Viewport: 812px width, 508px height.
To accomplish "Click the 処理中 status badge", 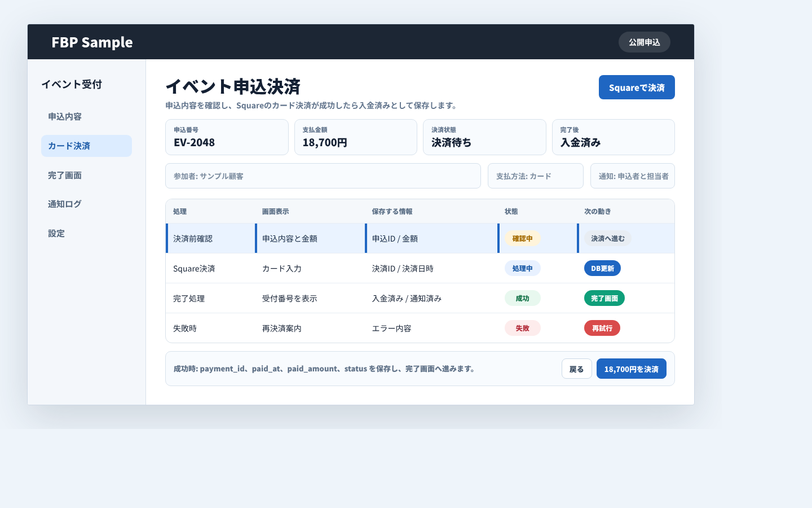I will 522,268.
